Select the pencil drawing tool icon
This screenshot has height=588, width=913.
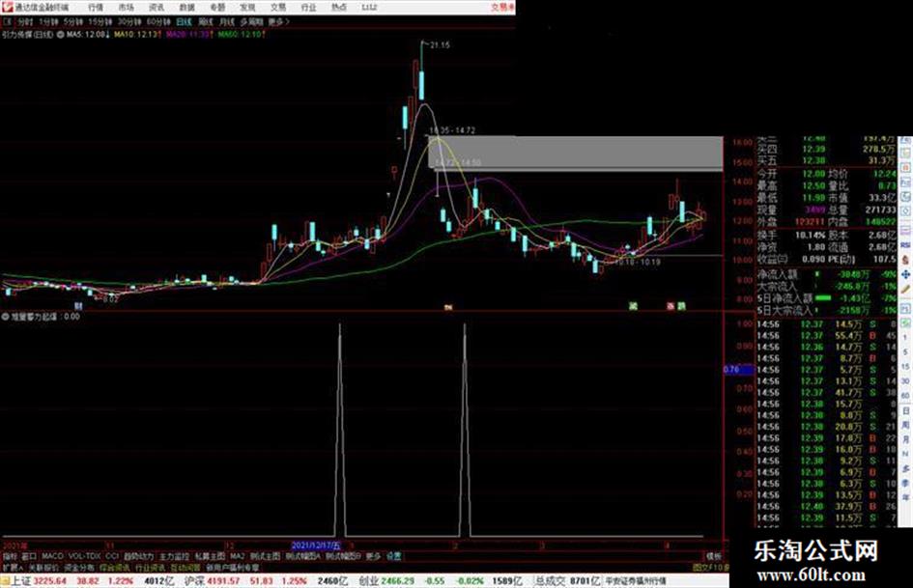905,289
